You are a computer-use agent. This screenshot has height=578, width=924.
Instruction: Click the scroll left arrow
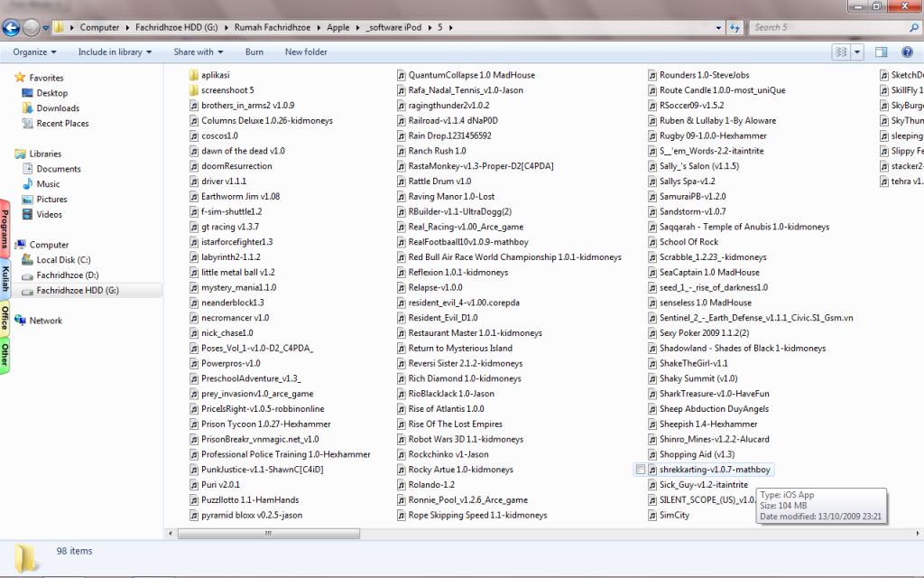[171, 533]
